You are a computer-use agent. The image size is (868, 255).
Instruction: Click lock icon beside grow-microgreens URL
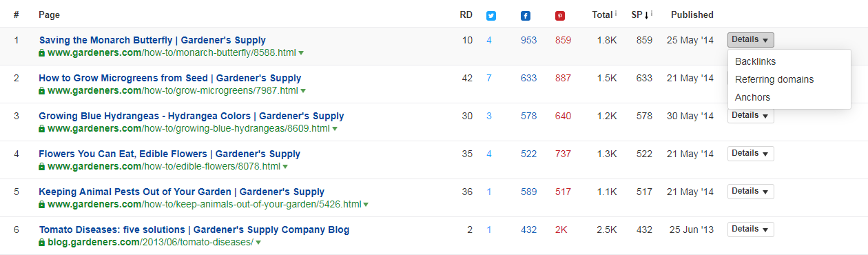click(42, 90)
